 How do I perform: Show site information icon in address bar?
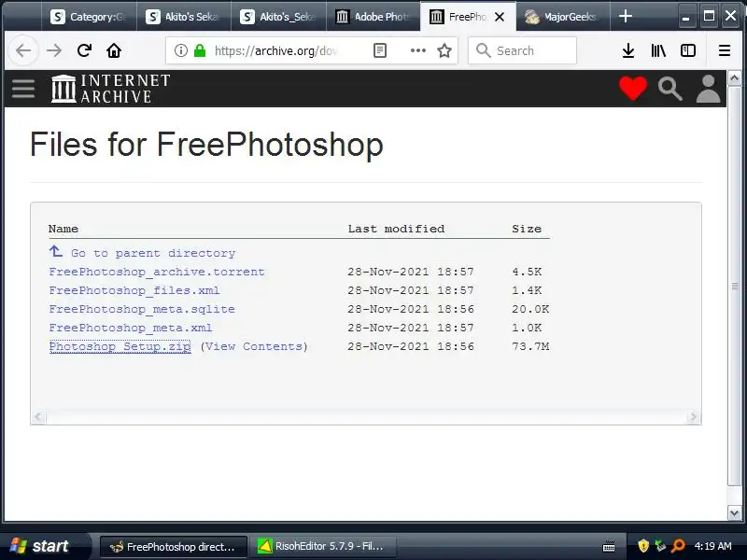[x=180, y=50]
